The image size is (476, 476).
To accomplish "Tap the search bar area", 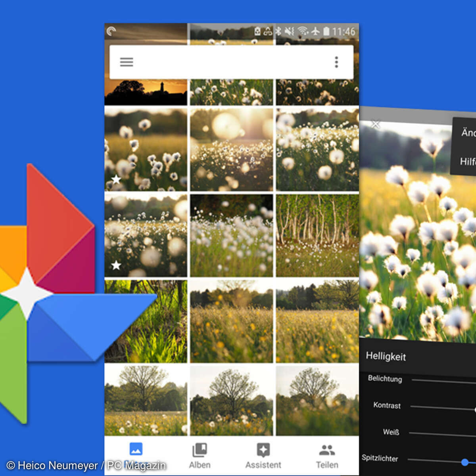I will tap(231, 62).
